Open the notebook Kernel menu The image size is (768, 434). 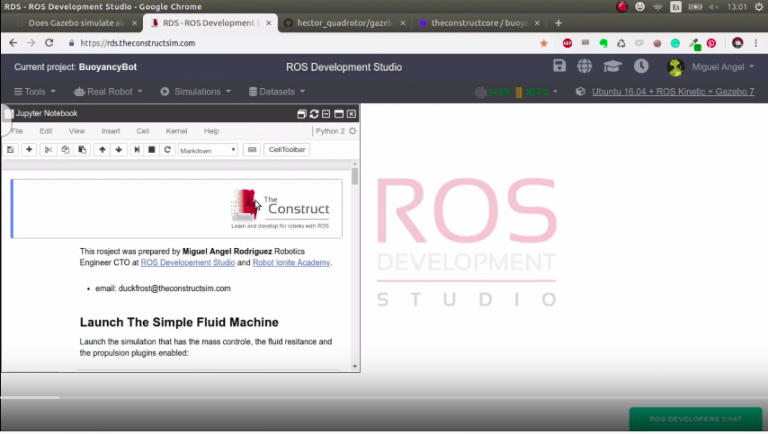click(176, 131)
